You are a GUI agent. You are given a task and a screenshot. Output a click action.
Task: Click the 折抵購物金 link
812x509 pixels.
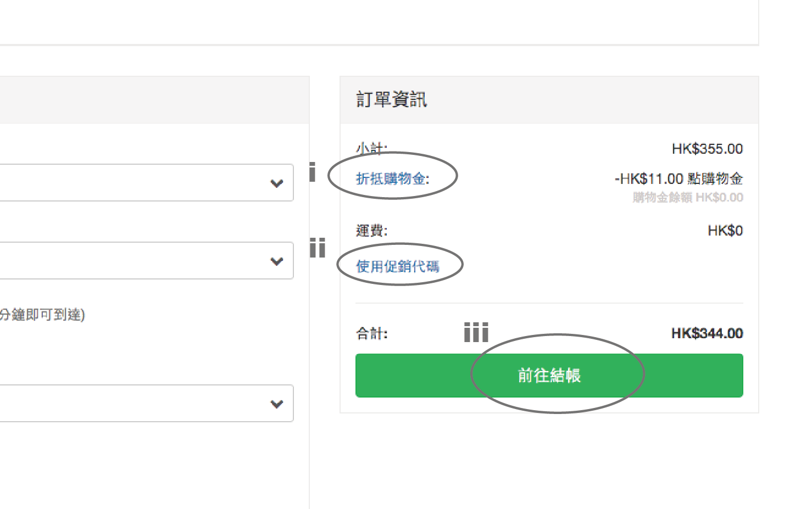click(392, 178)
